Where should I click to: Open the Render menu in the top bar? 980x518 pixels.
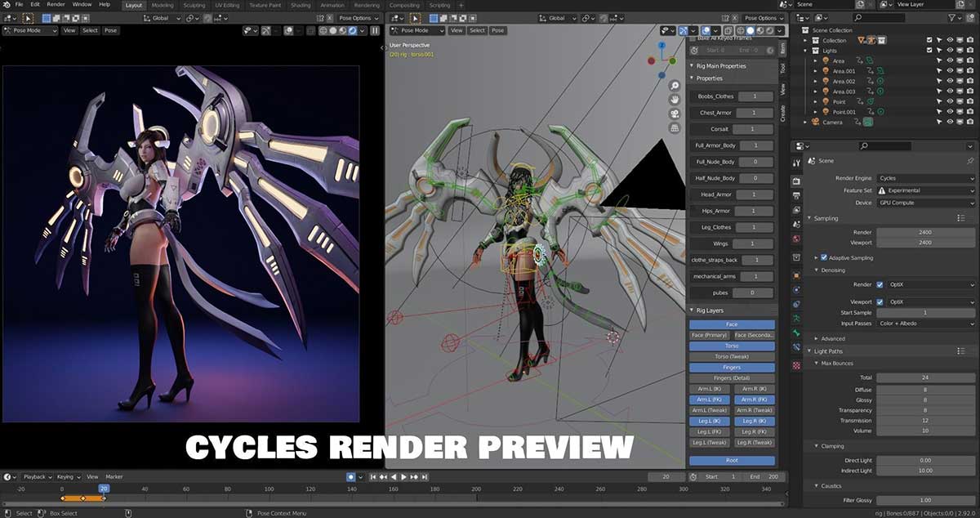[x=55, y=4]
